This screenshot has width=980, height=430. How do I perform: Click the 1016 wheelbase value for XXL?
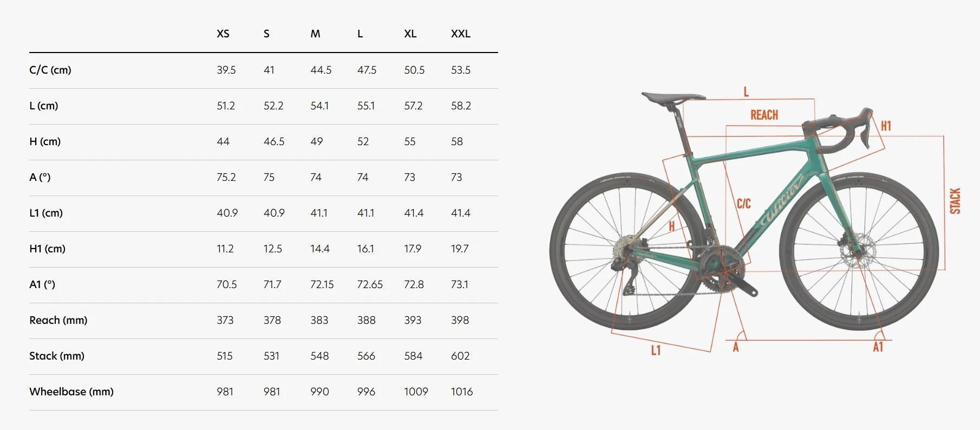tap(462, 392)
